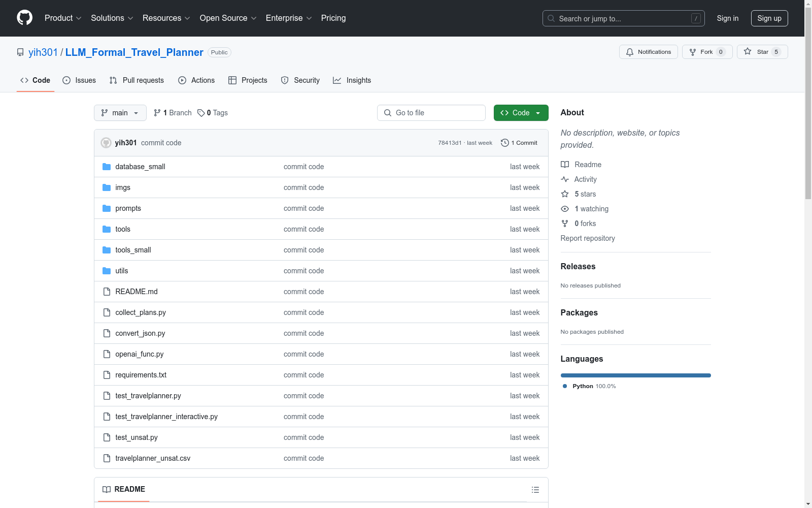Click the Go to file search field
Image resolution: width=812 pixels, height=508 pixels.
[x=431, y=113]
